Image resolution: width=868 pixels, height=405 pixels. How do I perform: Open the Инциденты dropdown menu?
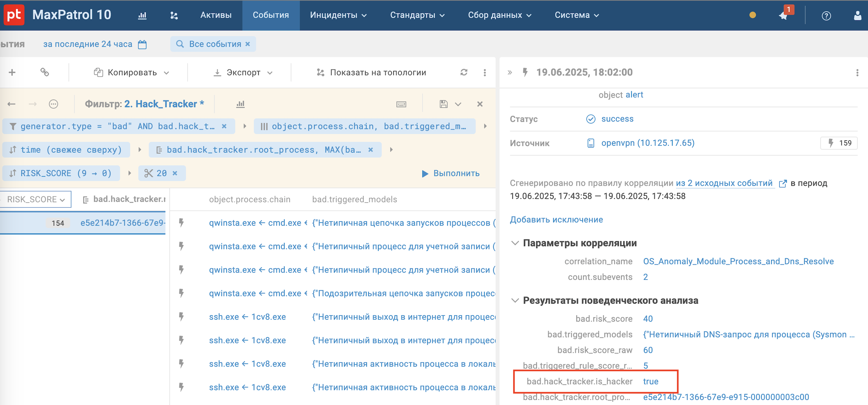[x=339, y=15]
